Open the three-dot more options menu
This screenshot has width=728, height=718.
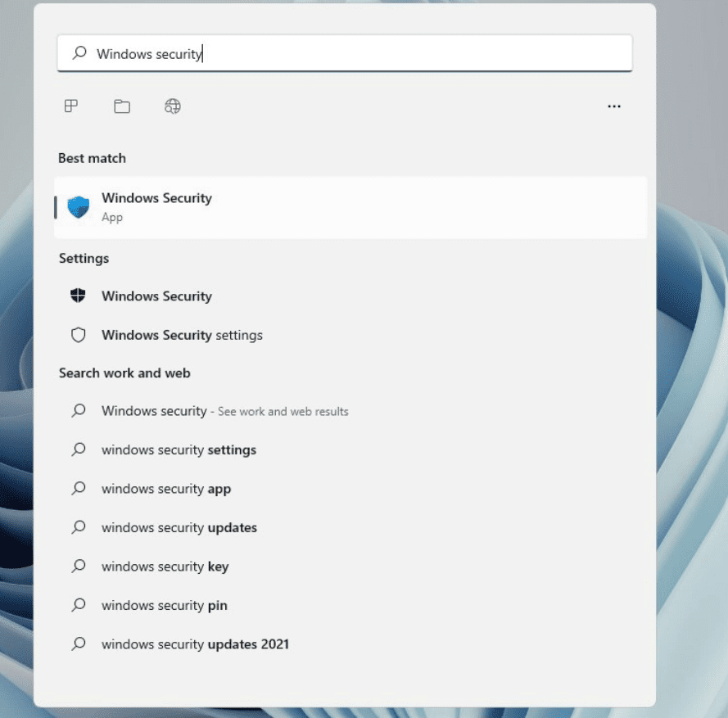[614, 106]
